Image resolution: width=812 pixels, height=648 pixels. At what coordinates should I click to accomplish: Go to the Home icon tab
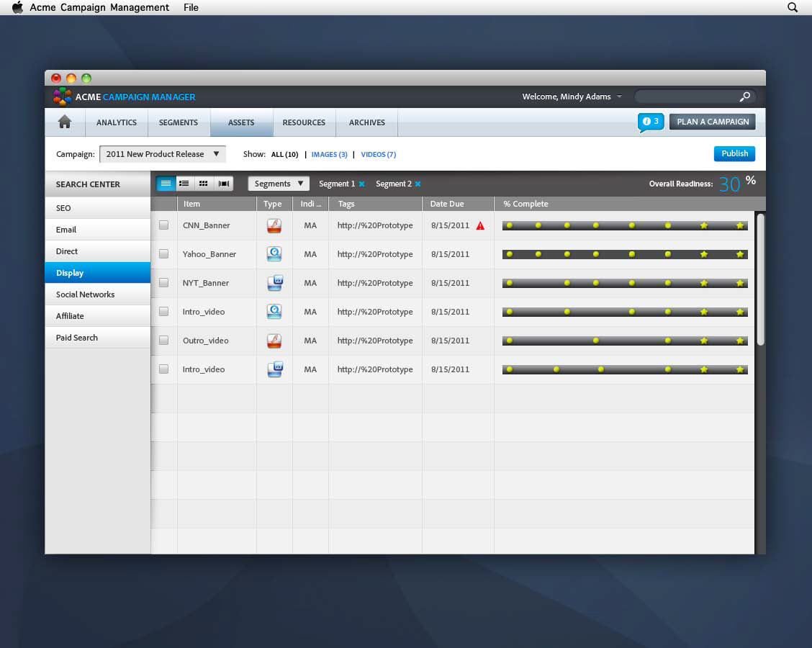click(65, 122)
